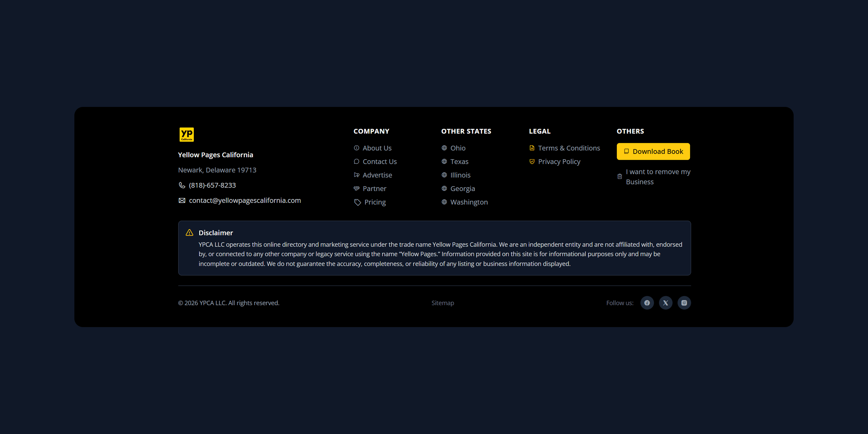Open the X (Twitter) social icon
This screenshot has height=434, width=868.
665,303
